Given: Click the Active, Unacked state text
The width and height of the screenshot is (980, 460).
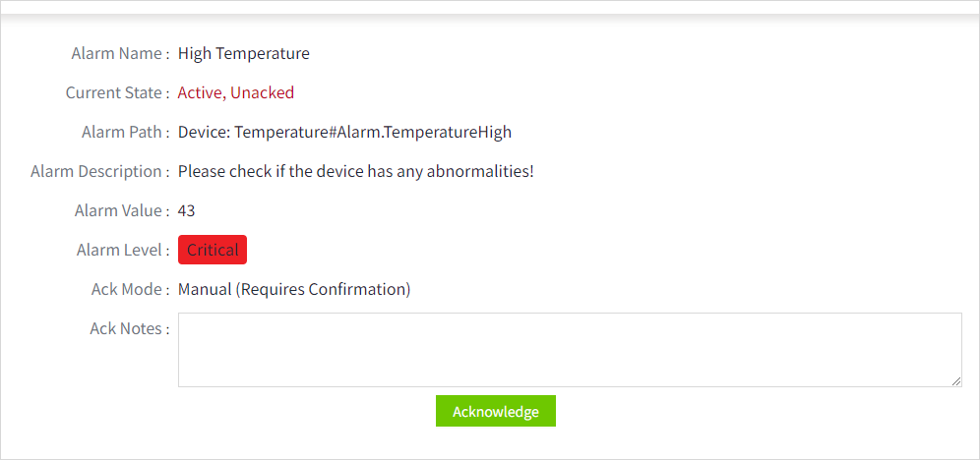Looking at the screenshot, I should click(x=236, y=92).
